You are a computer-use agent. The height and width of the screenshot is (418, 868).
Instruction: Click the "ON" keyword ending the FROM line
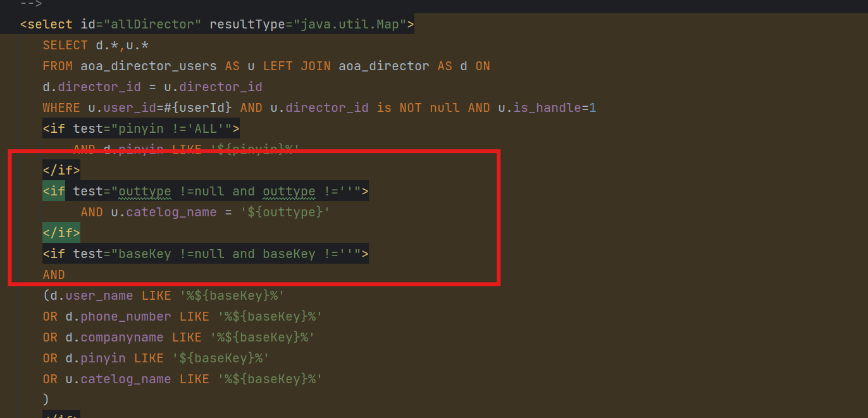[483, 66]
